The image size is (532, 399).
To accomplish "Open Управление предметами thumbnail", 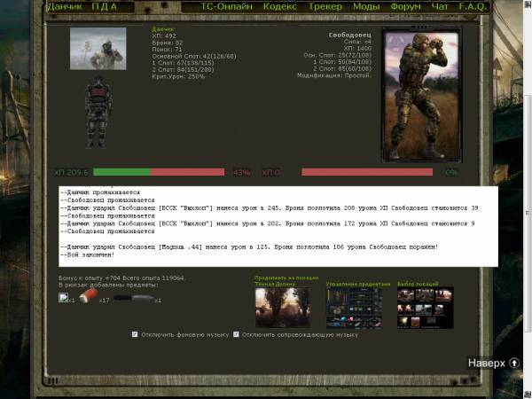I will (354, 307).
